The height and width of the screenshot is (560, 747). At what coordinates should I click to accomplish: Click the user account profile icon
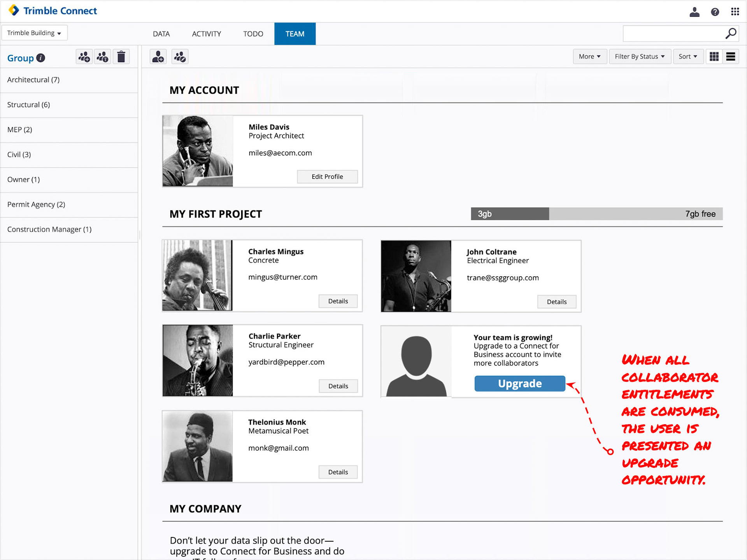(694, 12)
